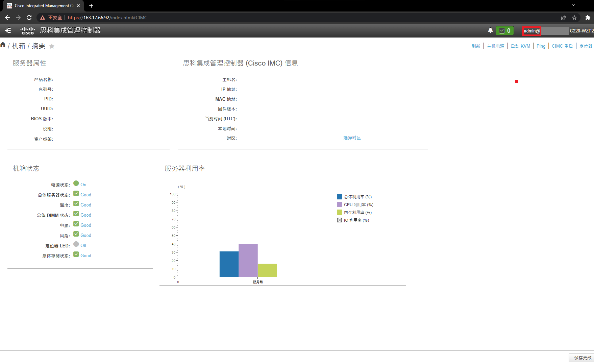The image size is (594, 364).
Task: Click the overall server status Good checkmark
Action: click(76, 193)
